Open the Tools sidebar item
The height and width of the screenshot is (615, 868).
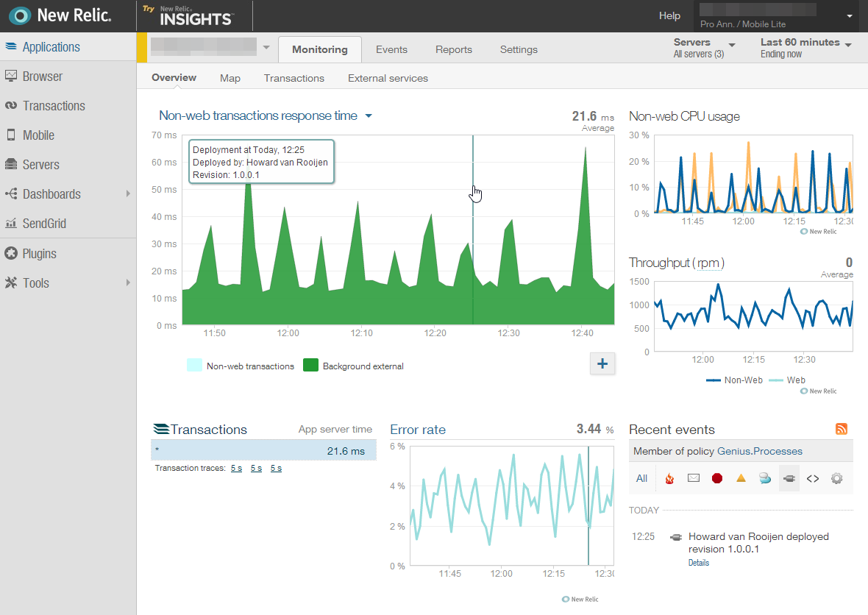pos(68,283)
